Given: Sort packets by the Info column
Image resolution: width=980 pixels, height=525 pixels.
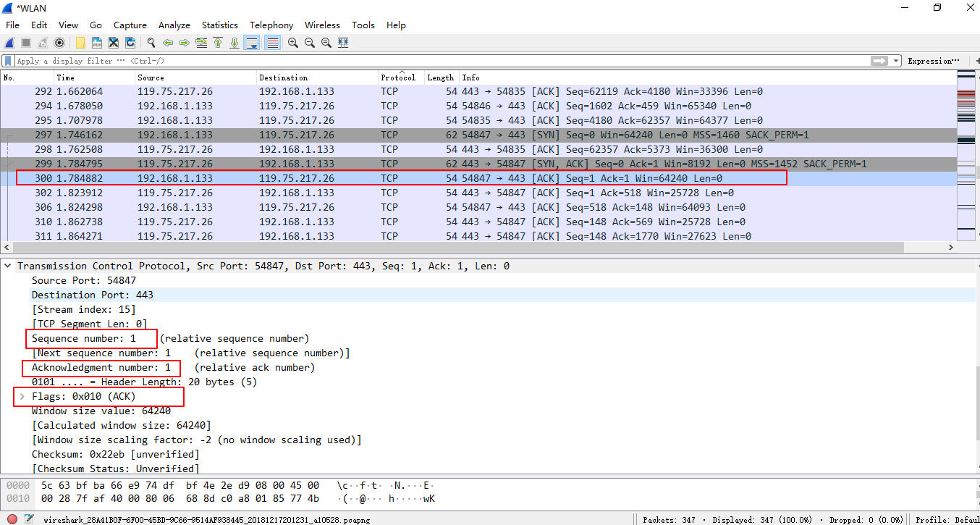Looking at the screenshot, I should coord(708,77).
